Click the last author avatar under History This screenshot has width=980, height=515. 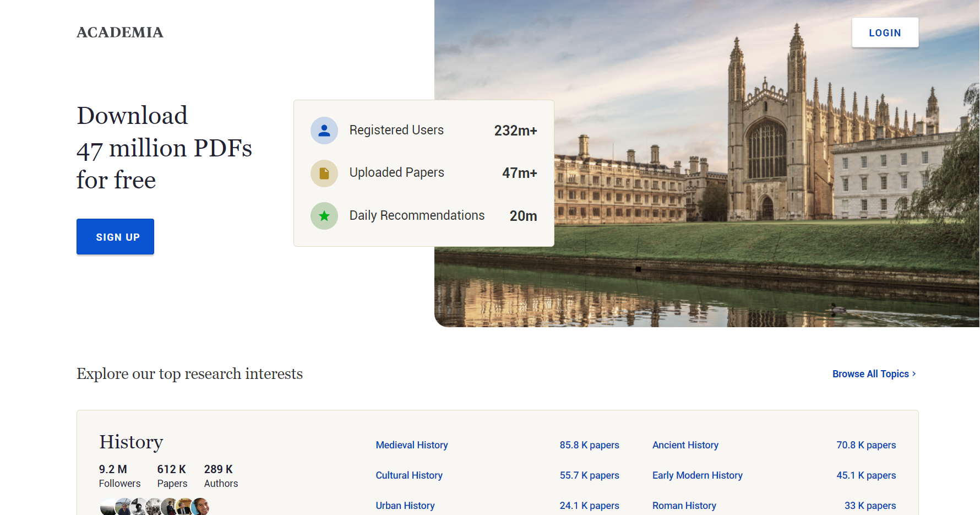[200, 507]
